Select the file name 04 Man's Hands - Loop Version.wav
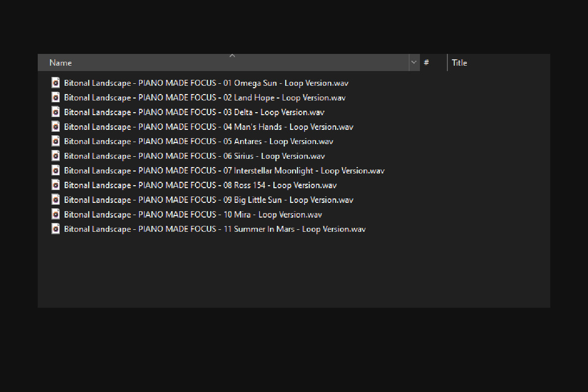Viewport: 588px width, 392px height. point(209,127)
